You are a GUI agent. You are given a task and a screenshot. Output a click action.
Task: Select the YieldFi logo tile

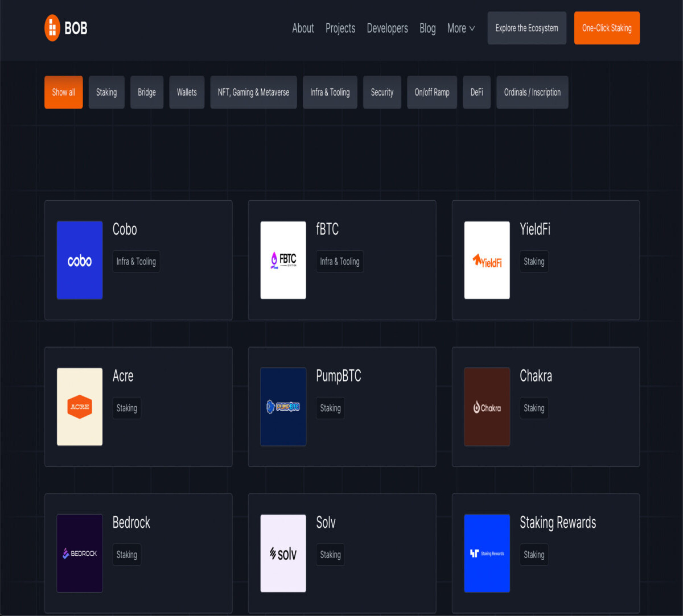click(487, 260)
